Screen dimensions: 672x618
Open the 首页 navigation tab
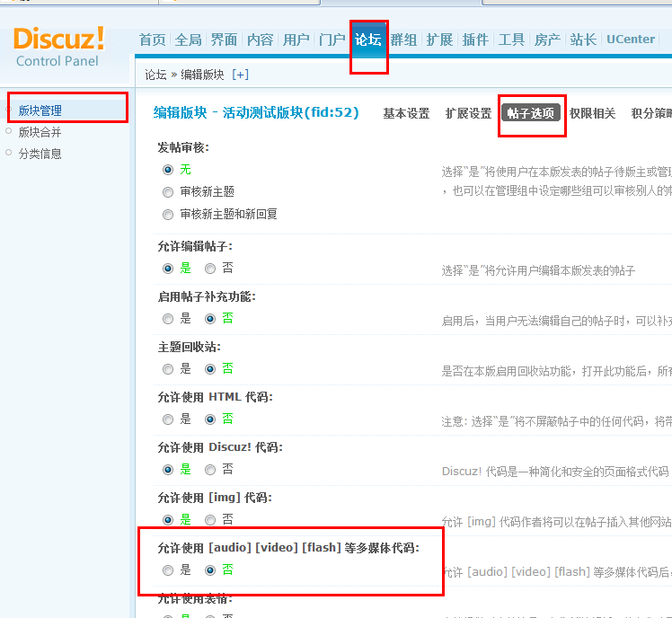click(x=152, y=40)
